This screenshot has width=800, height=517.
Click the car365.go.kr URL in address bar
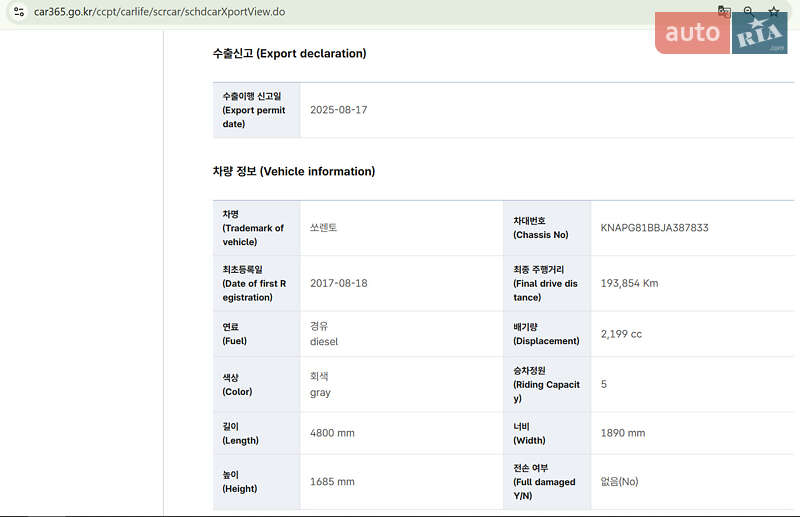159,12
